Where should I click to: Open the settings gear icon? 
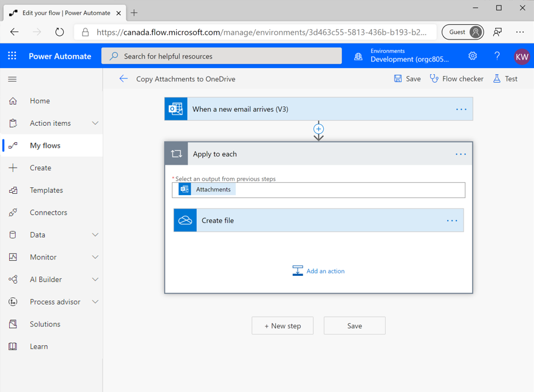pyautogui.click(x=473, y=56)
